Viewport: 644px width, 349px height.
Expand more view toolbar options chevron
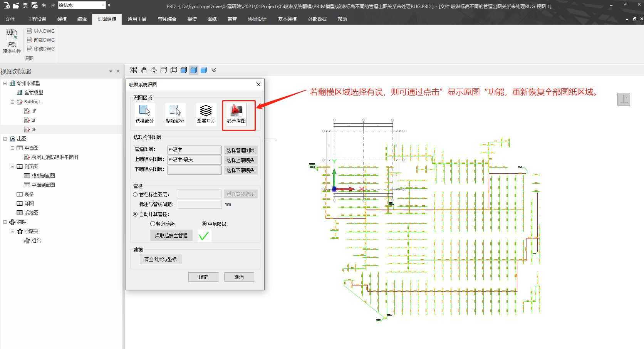point(214,70)
